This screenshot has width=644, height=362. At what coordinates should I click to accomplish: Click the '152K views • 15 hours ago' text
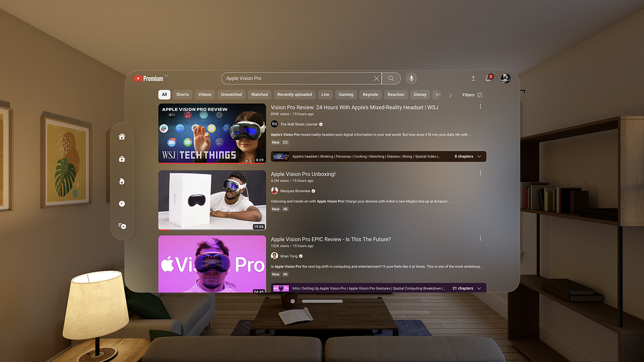pos(292,246)
